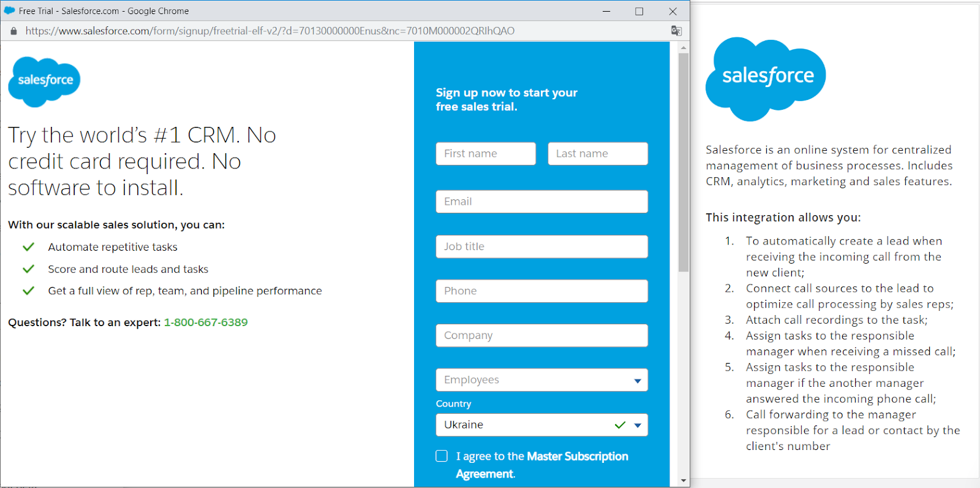The width and height of the screenshot is (980, 488).
Task: Click the 'Try the world's #1 CRM' headline
Action: click(142, 161)
